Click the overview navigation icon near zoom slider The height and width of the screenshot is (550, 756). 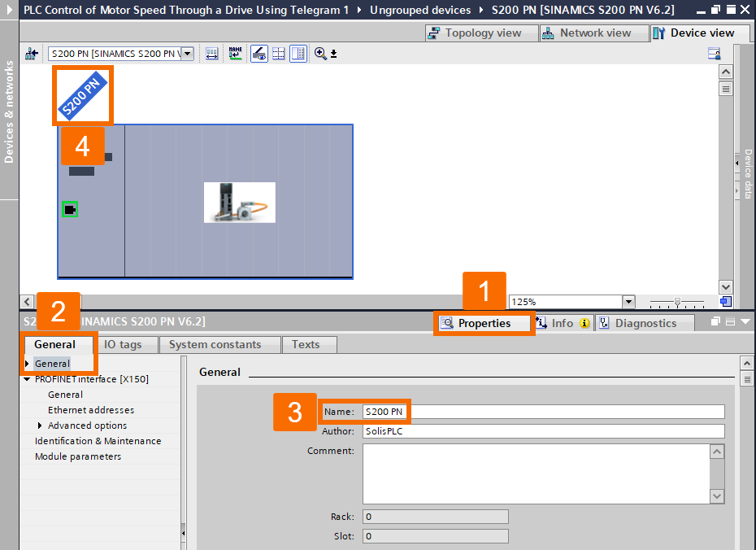726,302
